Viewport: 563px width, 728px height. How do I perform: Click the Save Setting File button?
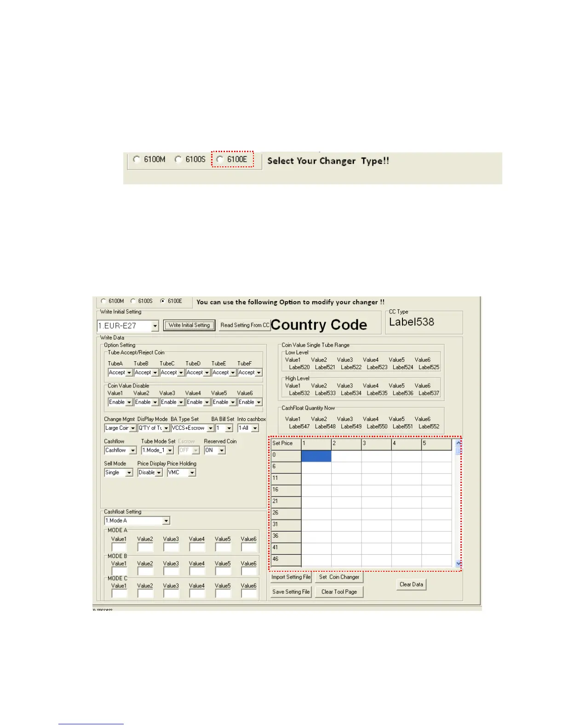point(291,592)
